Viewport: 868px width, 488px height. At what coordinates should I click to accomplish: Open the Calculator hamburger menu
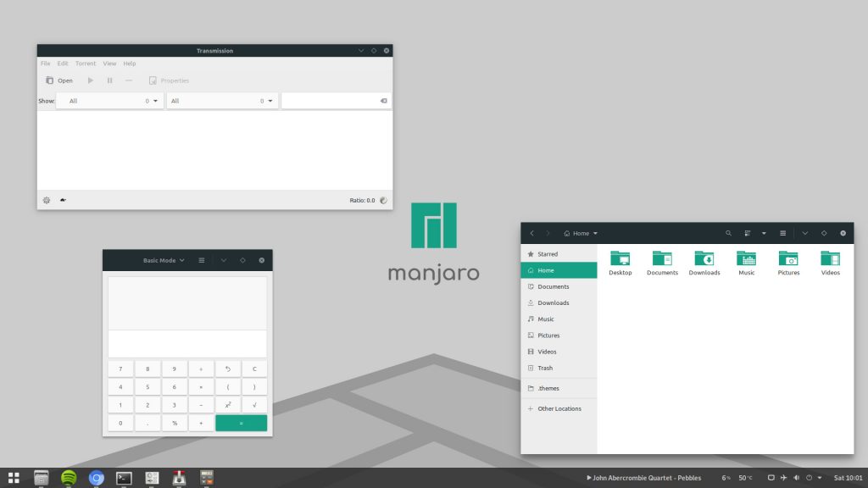click(x=202, y=260)
